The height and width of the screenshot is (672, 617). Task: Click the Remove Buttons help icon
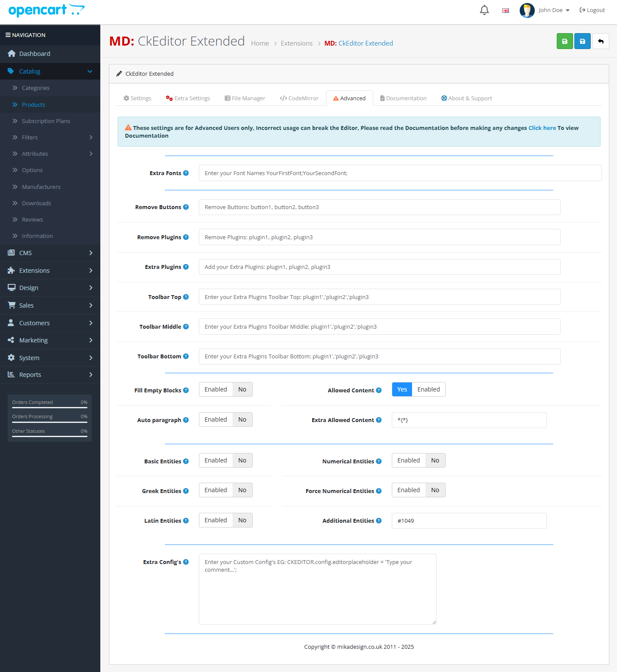click(186, 207)
